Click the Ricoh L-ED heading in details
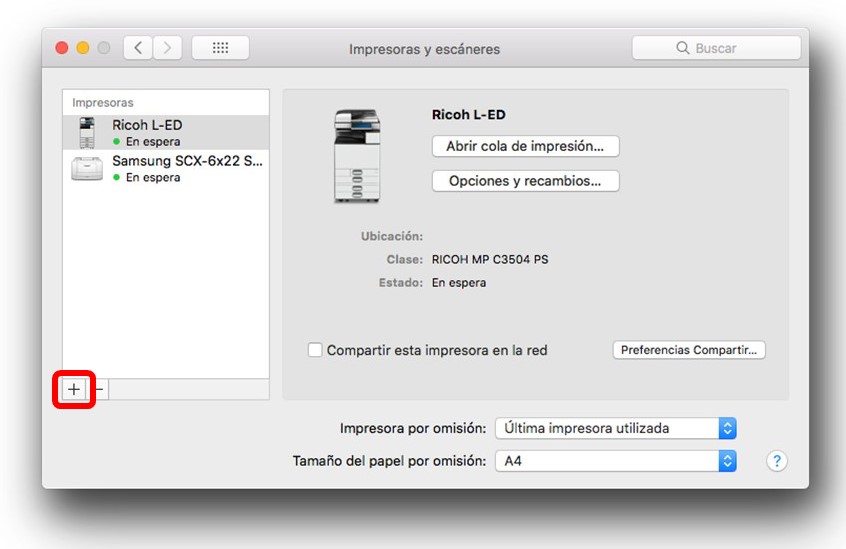Viewport: 846px width, 549px height. click(468, 115)
